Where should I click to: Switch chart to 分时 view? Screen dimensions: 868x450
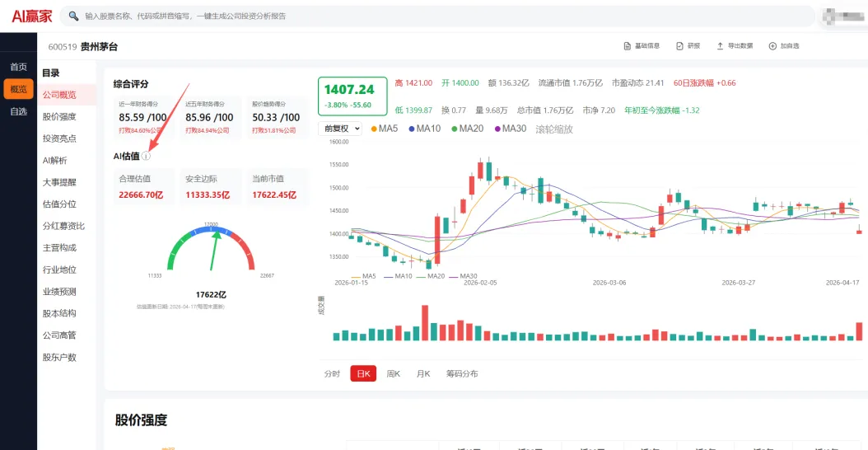[x=332, y=373]
